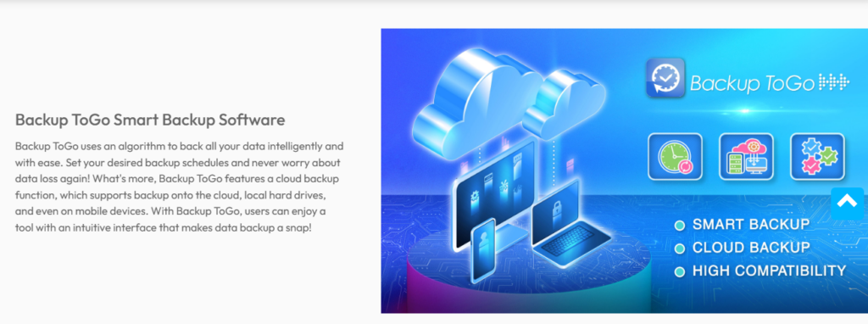Click the bullet dot beside SMART BACKUP

point(679,226)
